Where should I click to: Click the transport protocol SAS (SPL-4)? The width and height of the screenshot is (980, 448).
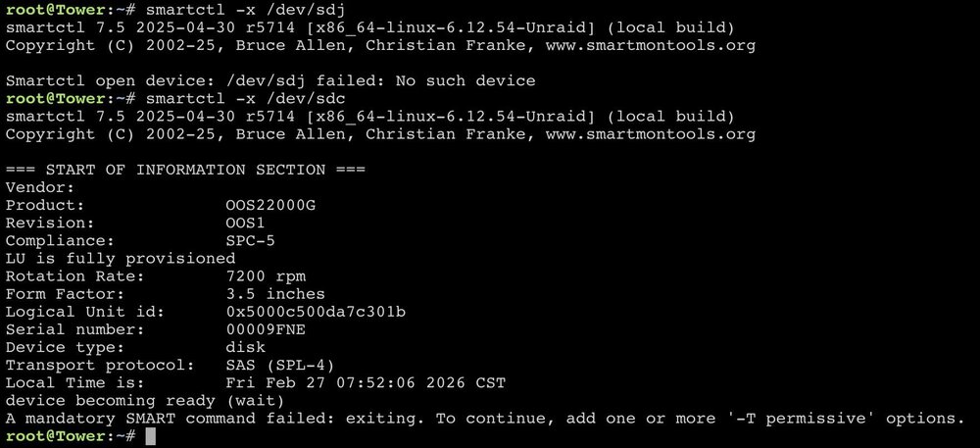point(280,365)
